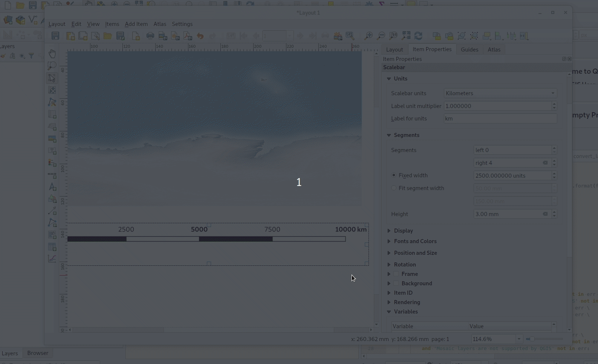This screenshot has height=364, width=598.
Task: Click the Label for units text field
Action: pos(500,119)
